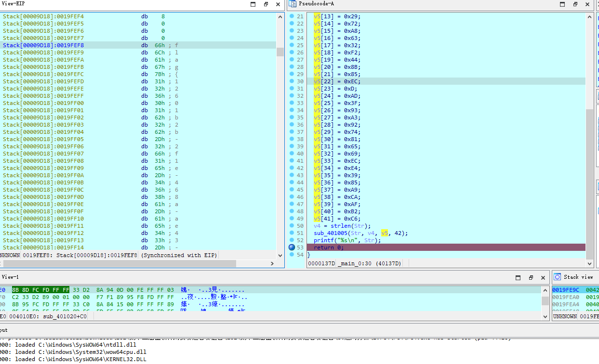Float the Pseudocode-A panel
This screenshot has width=599, height=364.
[575, 4]
